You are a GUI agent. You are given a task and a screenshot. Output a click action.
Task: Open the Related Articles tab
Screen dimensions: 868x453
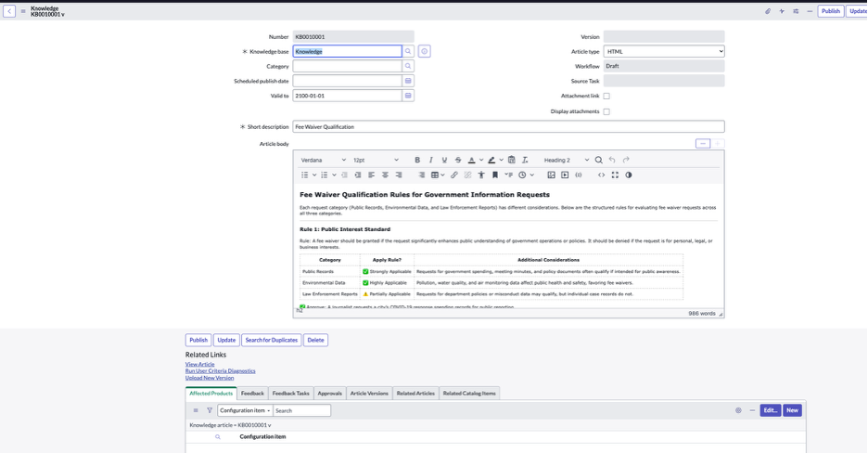point(415,394)
